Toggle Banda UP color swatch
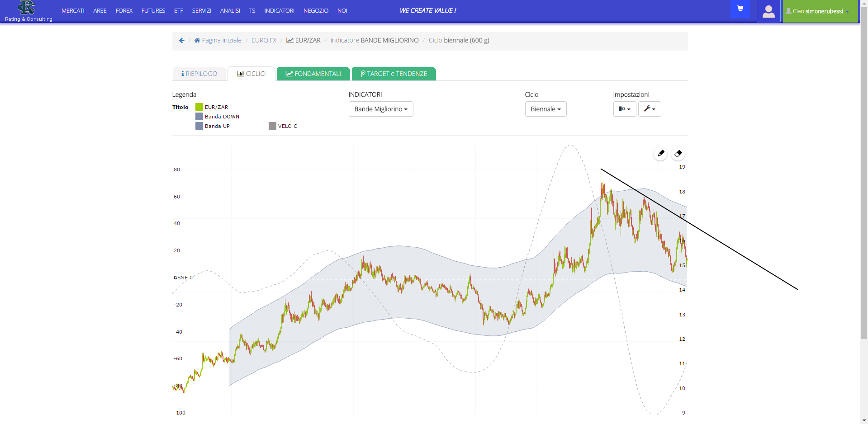The height and width of the screenshot is (424, 868). point(199,126)
